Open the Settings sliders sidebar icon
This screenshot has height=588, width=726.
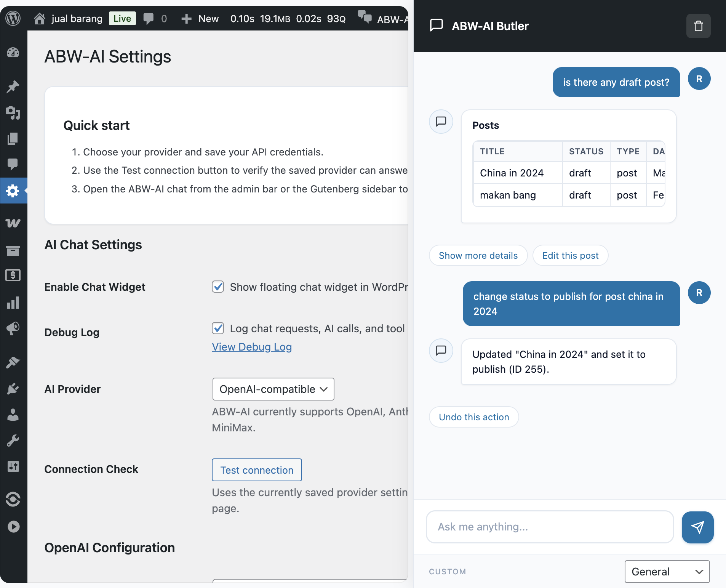click(13, 466)
